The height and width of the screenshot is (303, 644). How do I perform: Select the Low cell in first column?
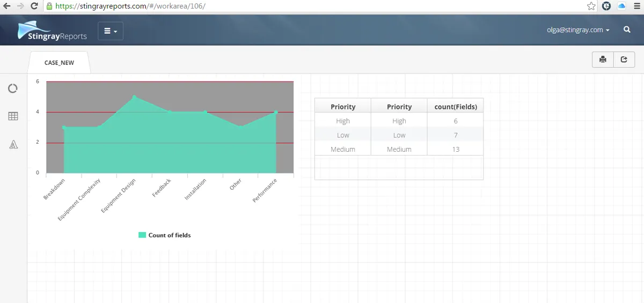click(x=343, y=135)
